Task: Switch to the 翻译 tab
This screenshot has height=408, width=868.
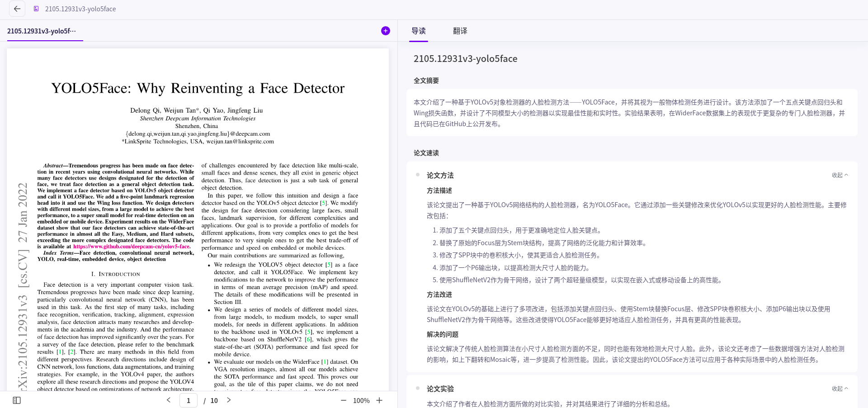Action: pyautogui.click(x=460, y=31)
